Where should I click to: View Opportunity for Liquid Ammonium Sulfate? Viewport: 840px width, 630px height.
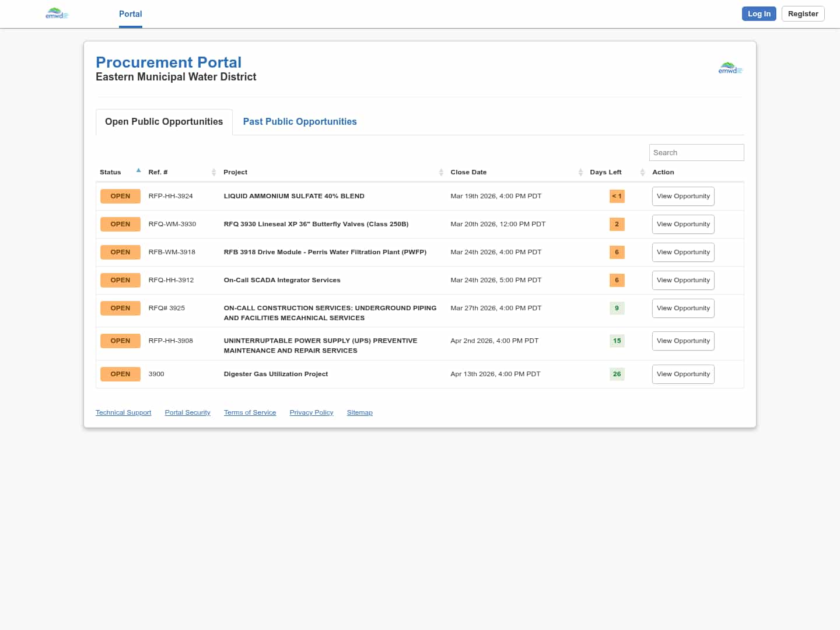(682, 196)
